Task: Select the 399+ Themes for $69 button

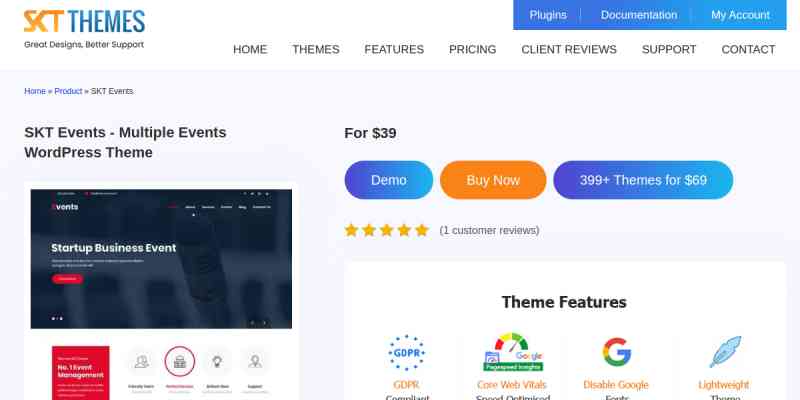Action: coord(643,180)
